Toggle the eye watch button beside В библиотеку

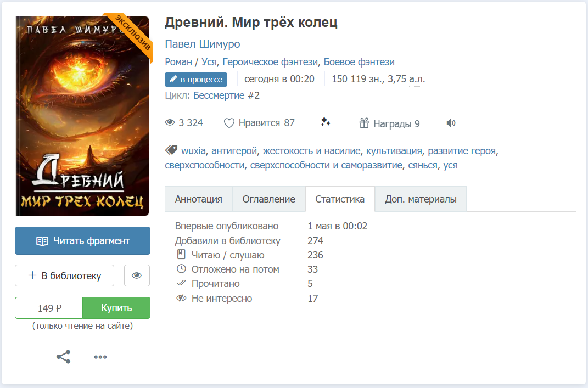[137, 275]
